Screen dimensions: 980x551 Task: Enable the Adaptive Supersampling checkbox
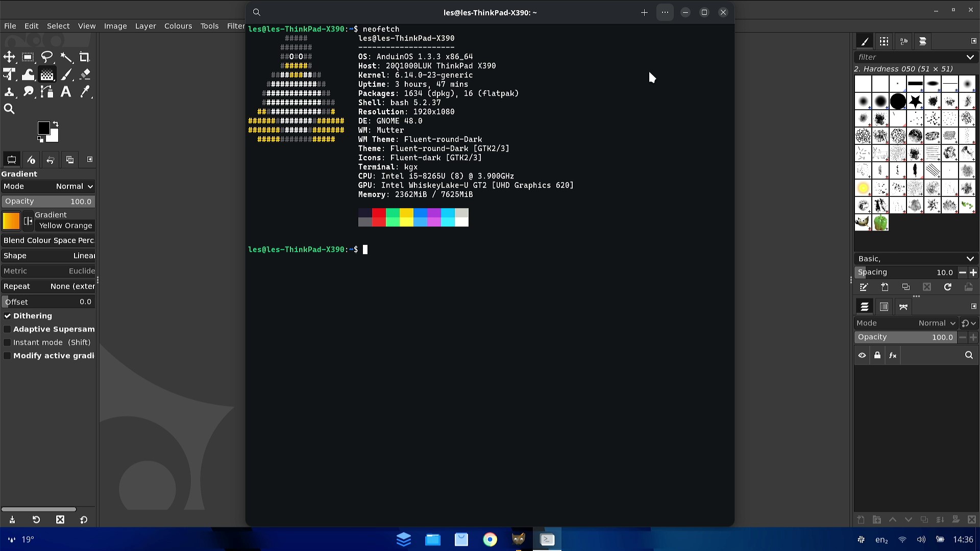[7, 329]
